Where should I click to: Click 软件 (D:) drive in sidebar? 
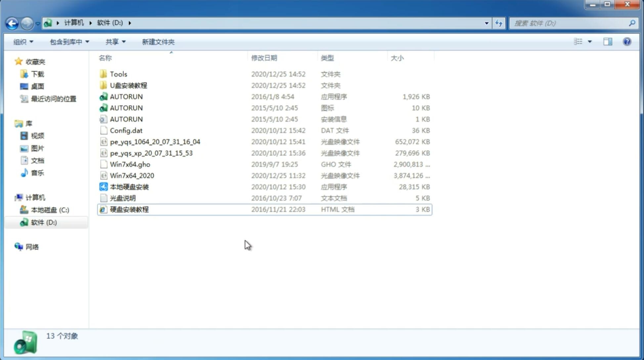click(43, 222)
